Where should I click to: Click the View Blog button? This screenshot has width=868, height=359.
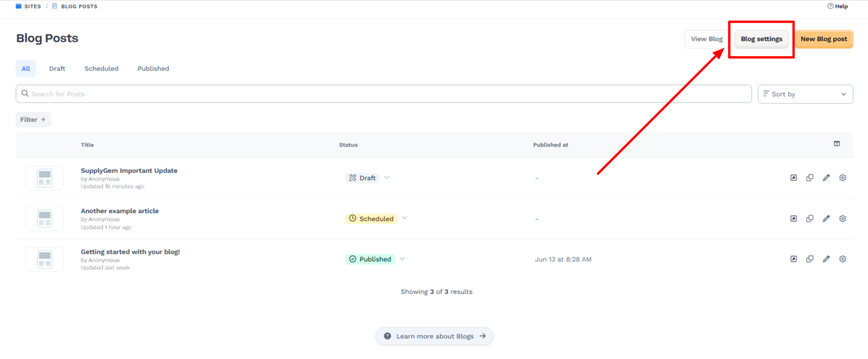pos(706,39)
